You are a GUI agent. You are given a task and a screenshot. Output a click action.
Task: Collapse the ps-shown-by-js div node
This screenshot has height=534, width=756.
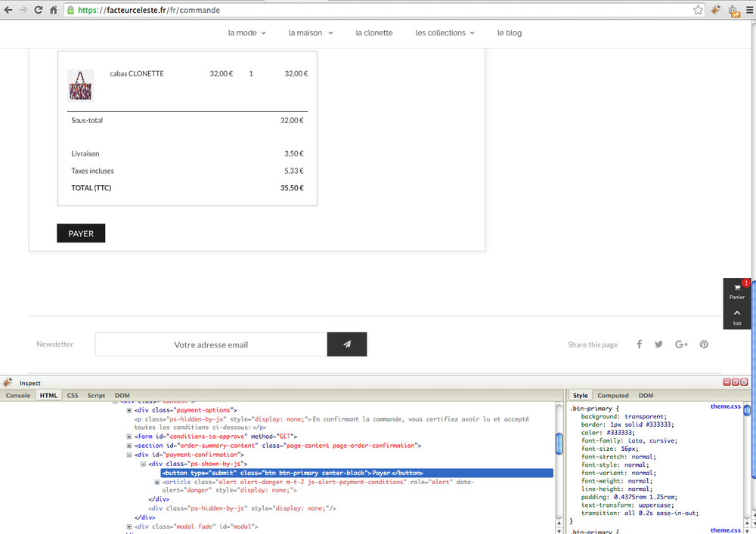click(143, 464)
